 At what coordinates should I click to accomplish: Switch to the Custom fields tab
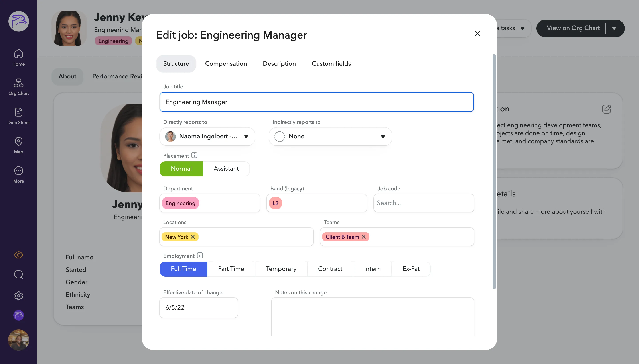tap(331, 63)
